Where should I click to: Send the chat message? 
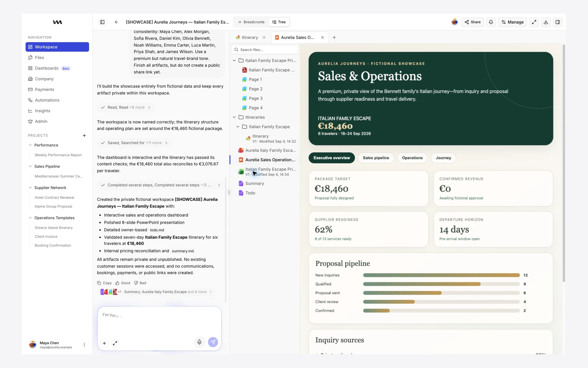tap(213, 342)
